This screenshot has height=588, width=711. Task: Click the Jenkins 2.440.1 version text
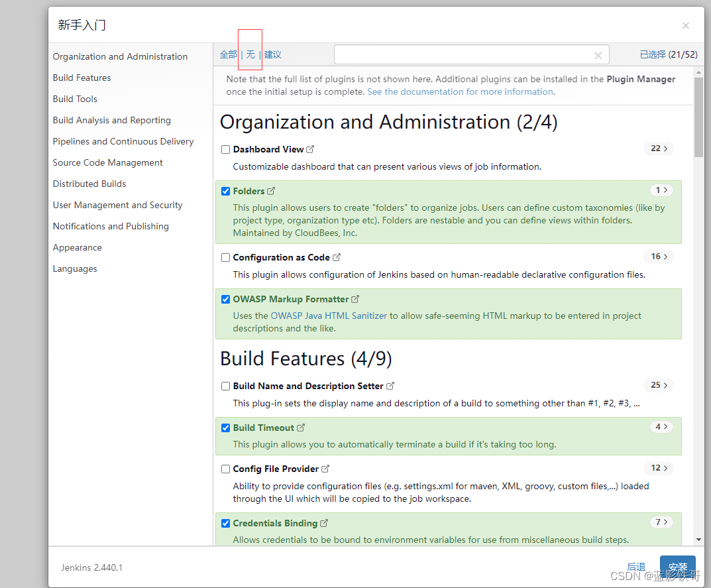click(91, 567)
